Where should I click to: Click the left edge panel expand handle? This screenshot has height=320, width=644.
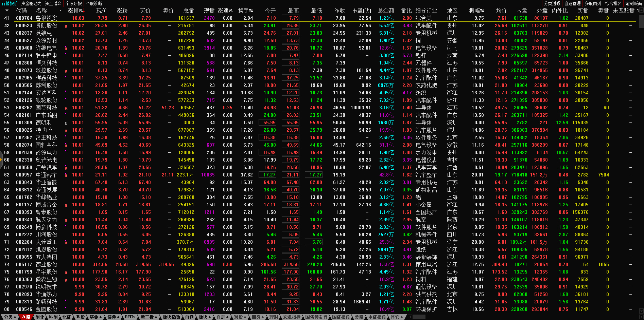click(x=1, y=159)
